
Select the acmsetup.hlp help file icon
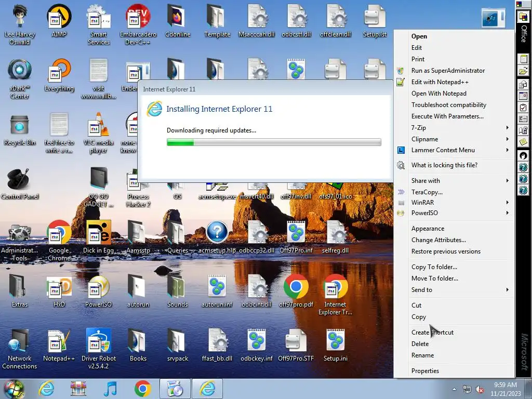tap(217, 237)
